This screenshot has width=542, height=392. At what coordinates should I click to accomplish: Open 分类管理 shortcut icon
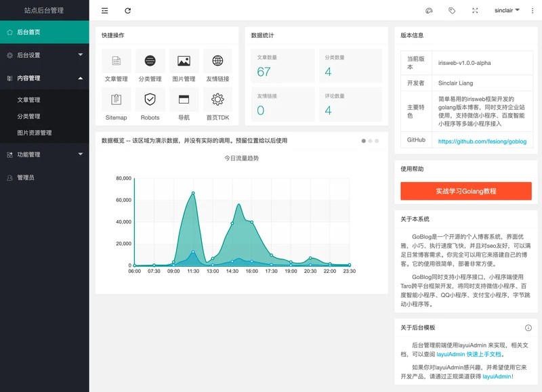[150, 62]
